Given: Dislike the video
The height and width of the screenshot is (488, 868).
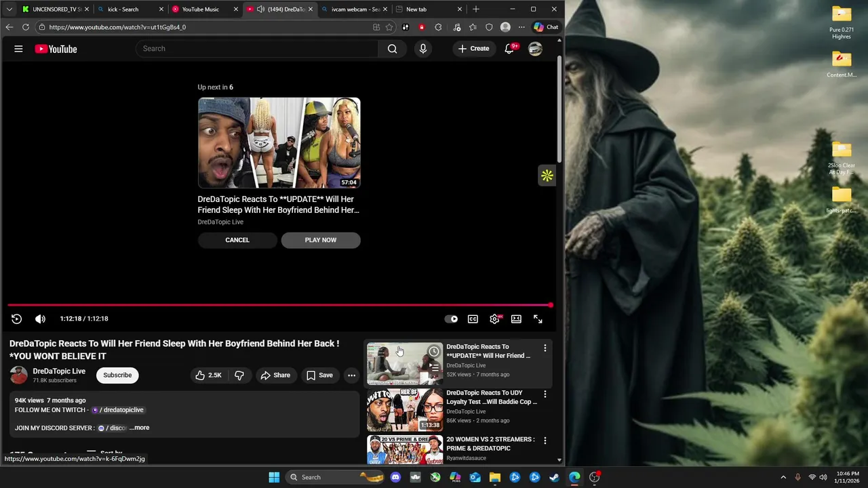Looking at the screenshot, I should (x=239, y=375).
